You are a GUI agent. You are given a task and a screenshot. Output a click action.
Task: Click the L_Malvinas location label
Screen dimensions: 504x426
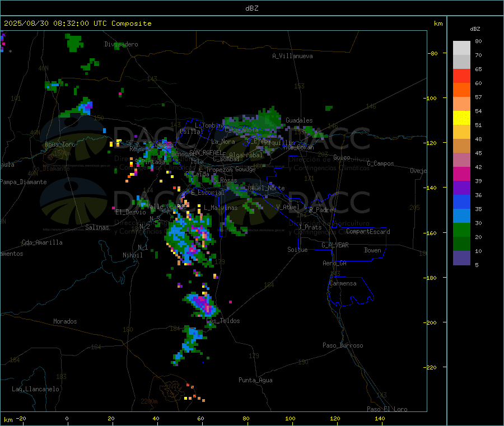[x=221, y=208]
